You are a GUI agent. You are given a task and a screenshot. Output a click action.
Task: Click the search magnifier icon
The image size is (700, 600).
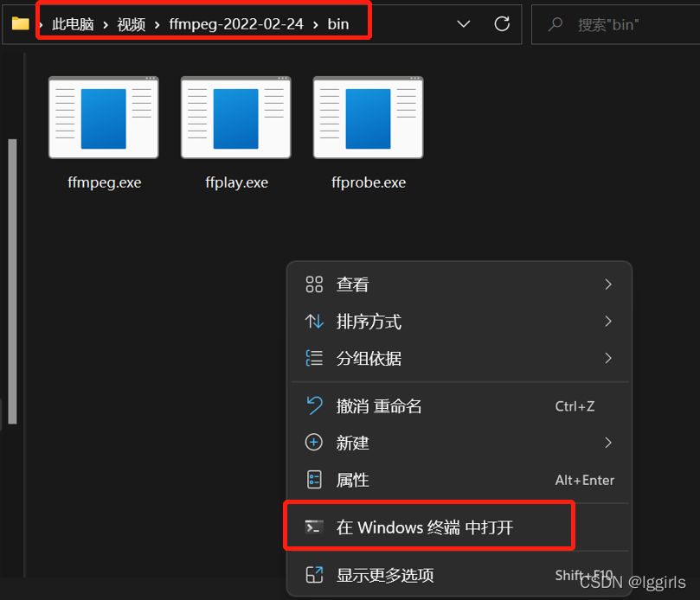(x=555, y=24)
